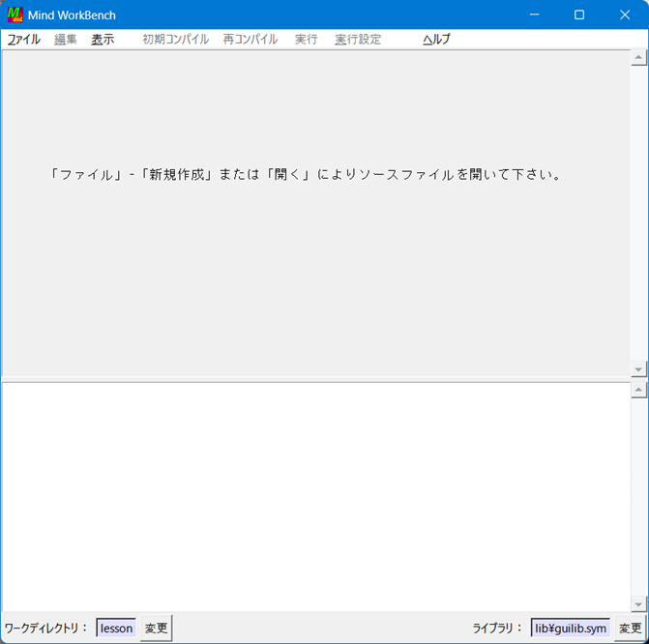
Task: Click the ワークディレクトリ label
Action: (45, 628)
